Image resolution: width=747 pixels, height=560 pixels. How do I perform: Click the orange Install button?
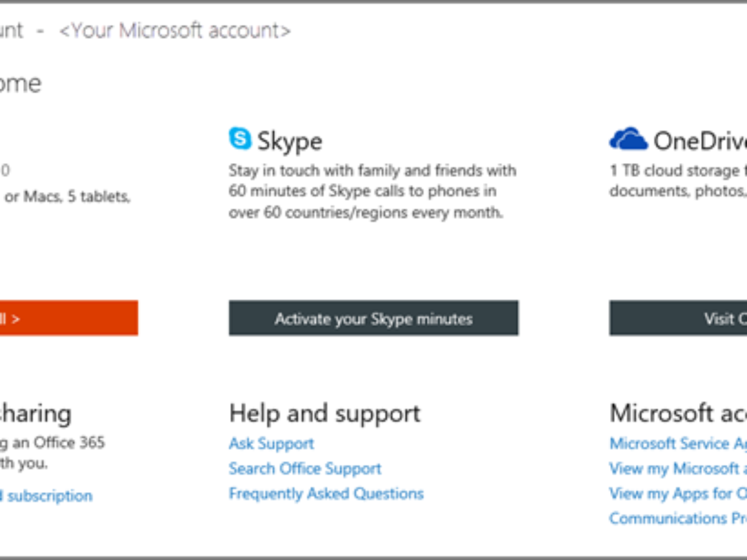click(68, 319)
